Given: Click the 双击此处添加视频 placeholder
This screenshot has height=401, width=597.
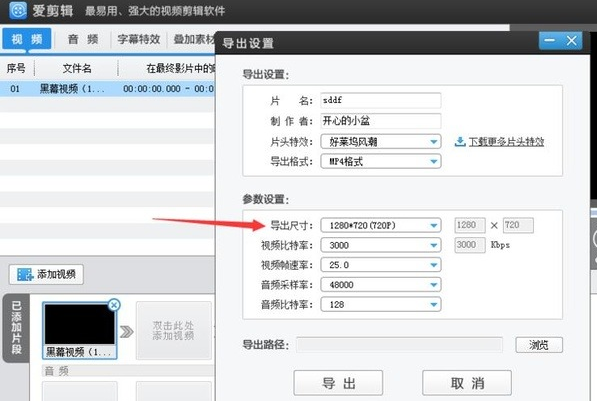Looking at the screenshot, I should (x=174, y=331).
